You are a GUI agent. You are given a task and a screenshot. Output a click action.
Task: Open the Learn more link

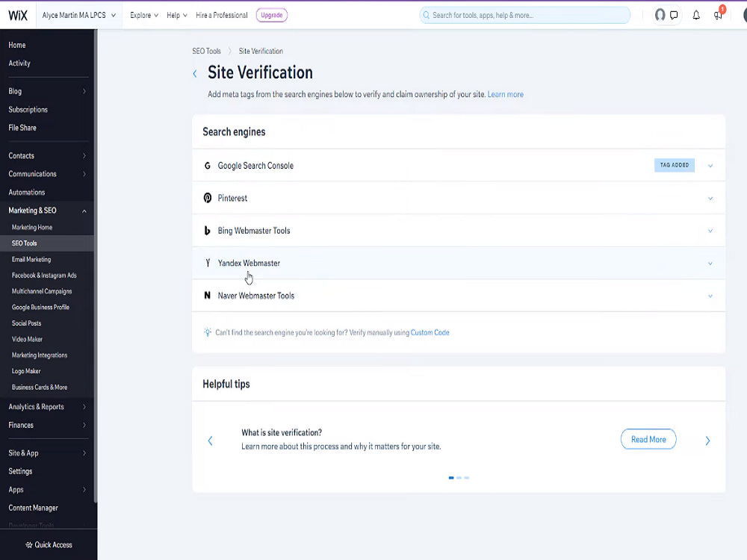(506, 94)
